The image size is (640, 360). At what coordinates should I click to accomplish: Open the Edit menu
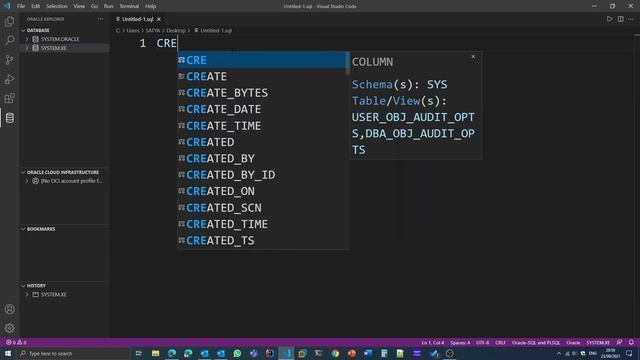click(x=36, y=6)
